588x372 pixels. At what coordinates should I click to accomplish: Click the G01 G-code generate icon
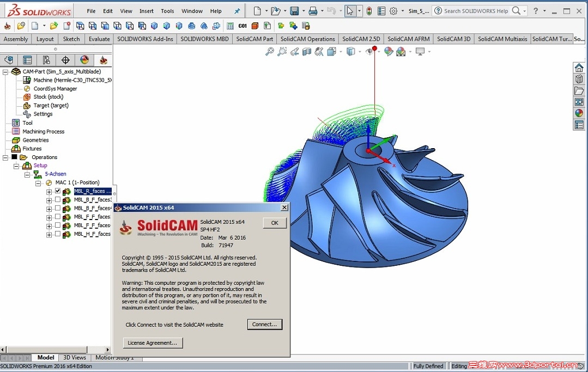tap(243, 26)
